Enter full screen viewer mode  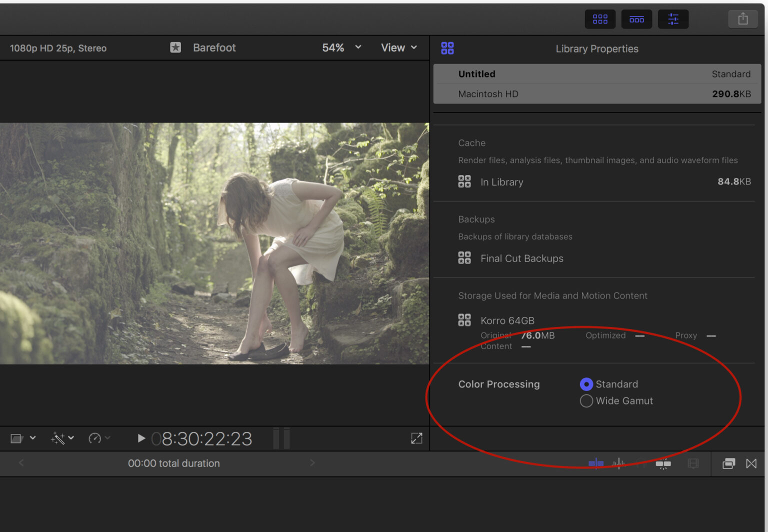pyautogui.click(x=416, y=438)
